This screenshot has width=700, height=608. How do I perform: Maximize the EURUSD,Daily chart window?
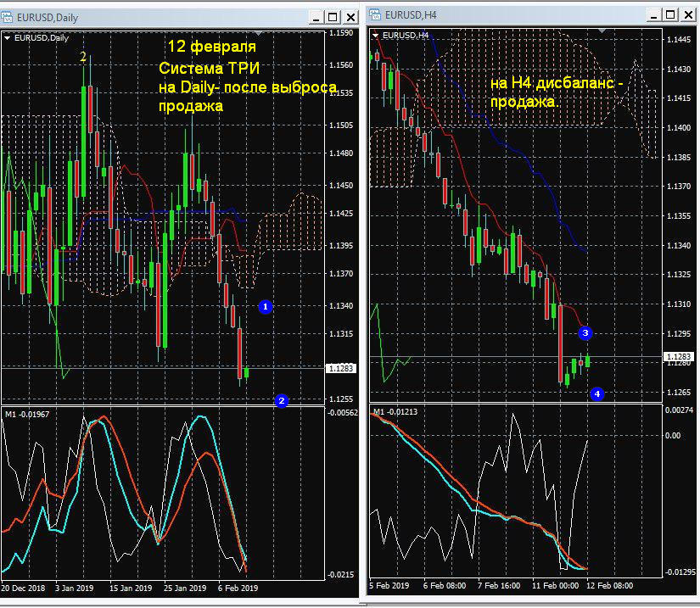point(333,18)
